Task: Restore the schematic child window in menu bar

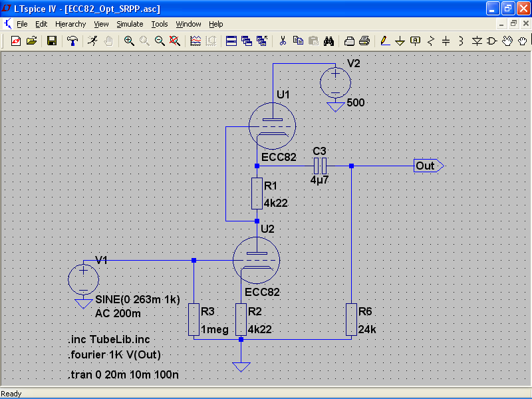Action: (x=513, y=24)
